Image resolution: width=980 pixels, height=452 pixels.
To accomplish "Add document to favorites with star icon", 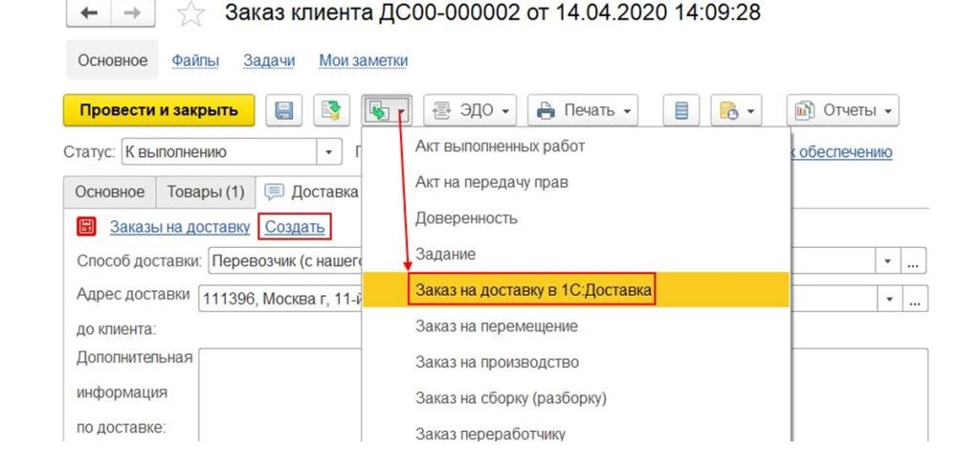I will coord(191,15).
